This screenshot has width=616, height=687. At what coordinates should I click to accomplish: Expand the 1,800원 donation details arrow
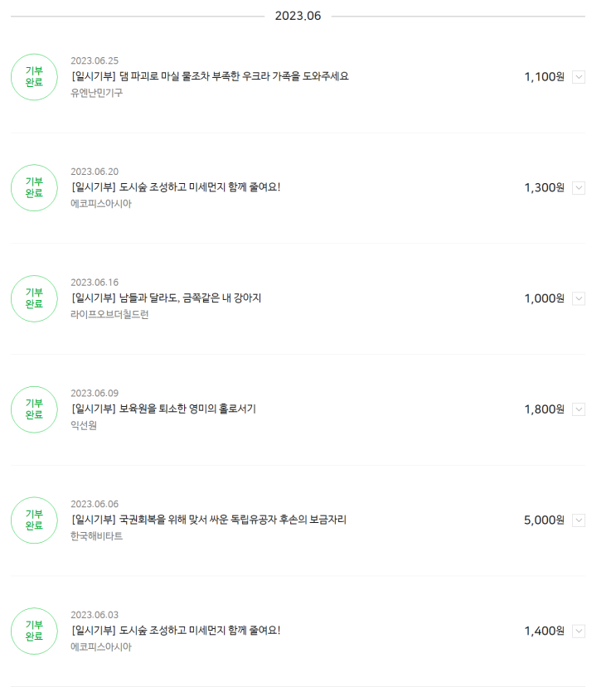(579, 409)
